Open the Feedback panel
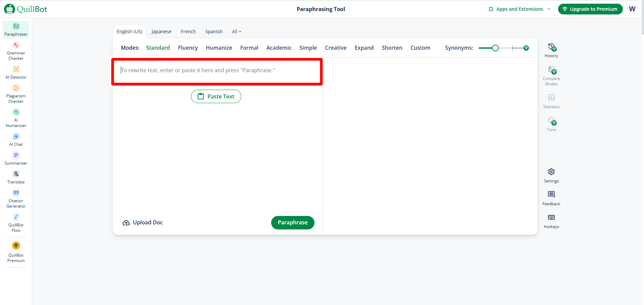644x305 pixels. (x=551, y=199)
